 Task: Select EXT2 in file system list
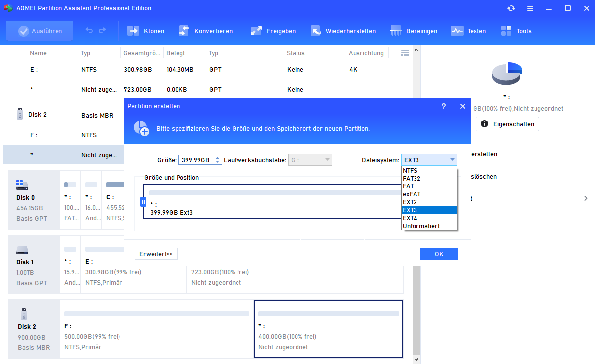coord(429,202)
